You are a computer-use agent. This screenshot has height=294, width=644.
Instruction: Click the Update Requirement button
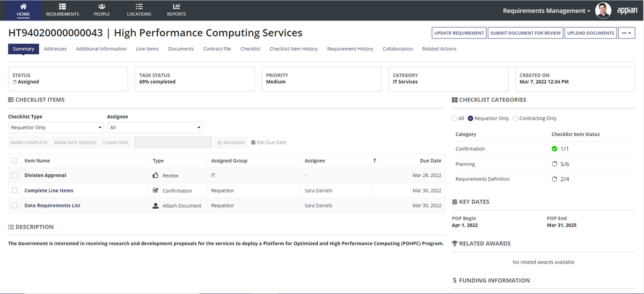459,33
